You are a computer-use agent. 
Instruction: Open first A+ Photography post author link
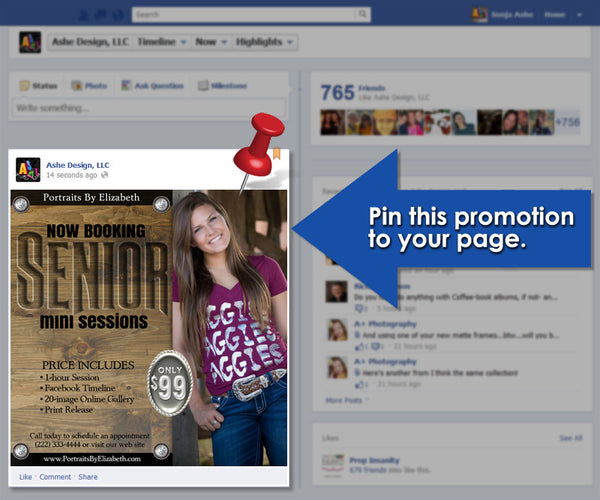(x=385, y=324)
